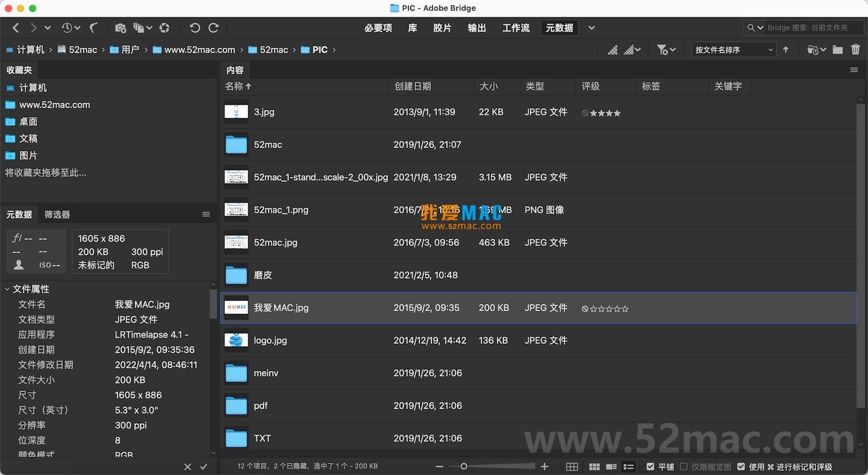The width and height of the screenshot is (868, 475).
Task: Switch to the 库 workspace
Action: [x=413, y=28]
